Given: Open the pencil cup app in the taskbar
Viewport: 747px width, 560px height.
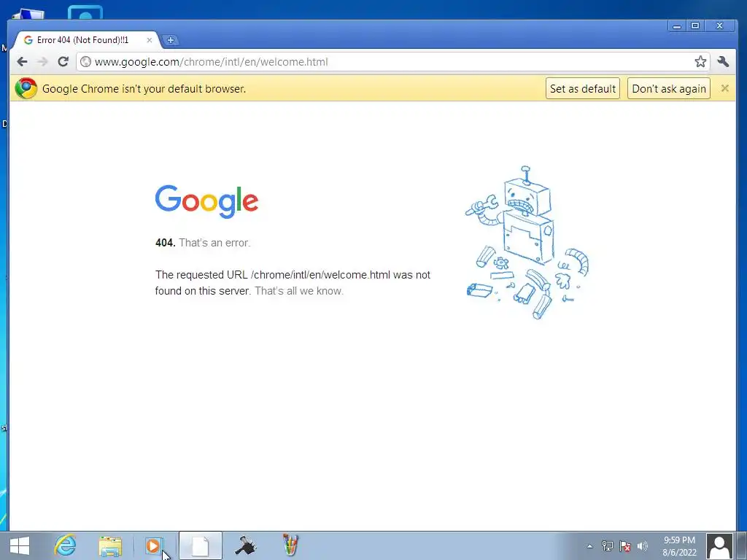Looking at the screenshot, I should click(x=290, y=545).
